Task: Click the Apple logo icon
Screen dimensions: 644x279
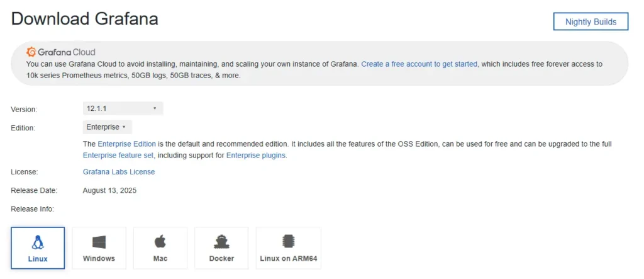Action: click(x=160, y=242)
